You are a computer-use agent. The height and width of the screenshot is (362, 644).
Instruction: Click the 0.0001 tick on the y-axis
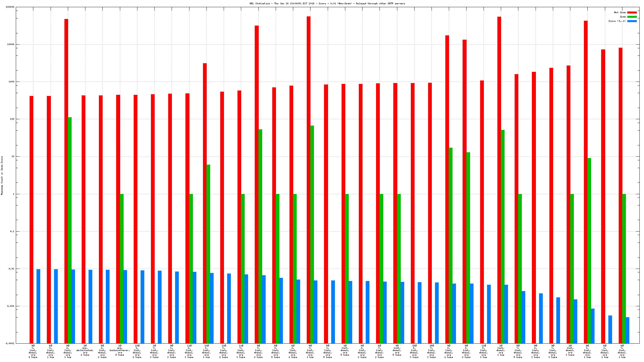pyautogui.click(x=10, y=343)
